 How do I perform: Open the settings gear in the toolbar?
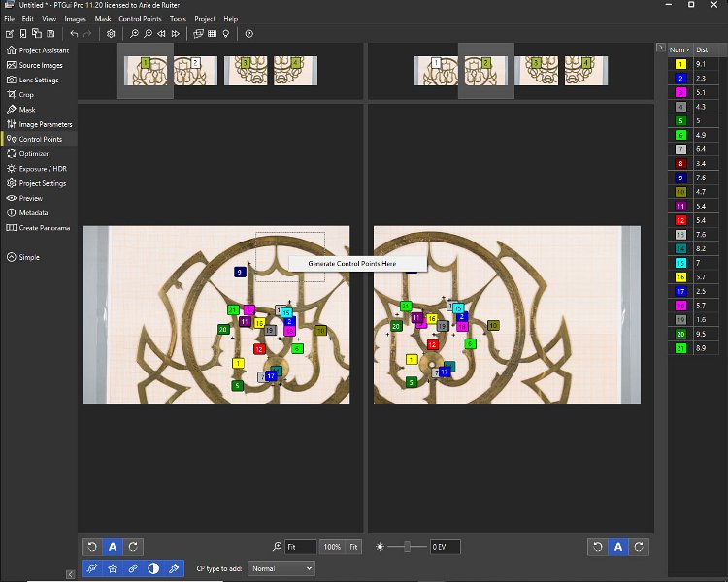pos(112,34)
